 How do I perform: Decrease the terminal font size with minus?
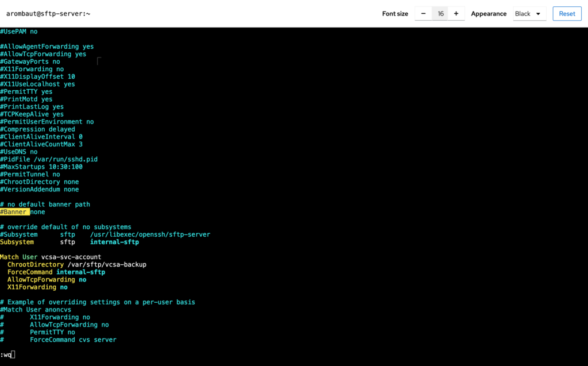click(x=423, y=14)
